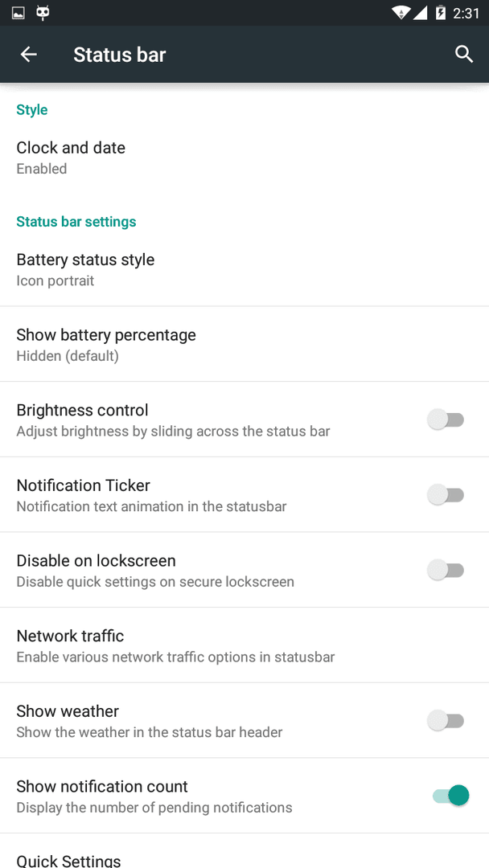
Task: Open Clock and date settings
Action: tap(244, 158)
